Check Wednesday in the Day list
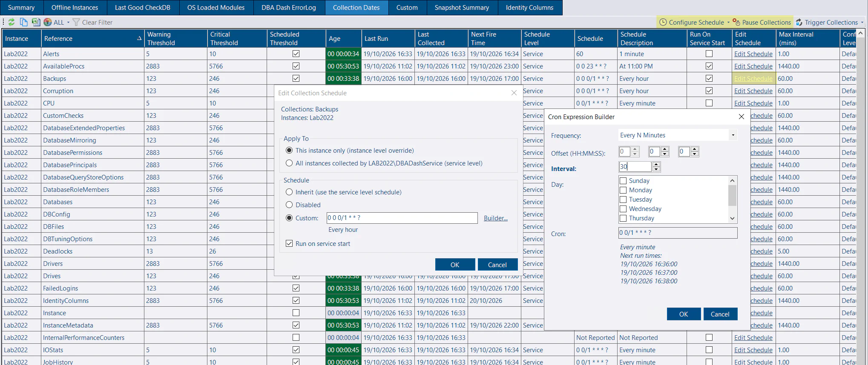 (623, 209)
